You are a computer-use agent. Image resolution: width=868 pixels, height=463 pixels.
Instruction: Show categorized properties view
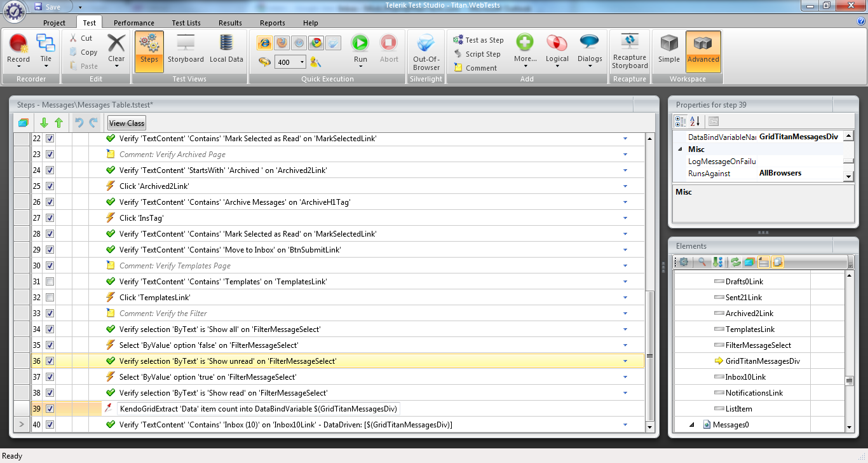[681, 121]
